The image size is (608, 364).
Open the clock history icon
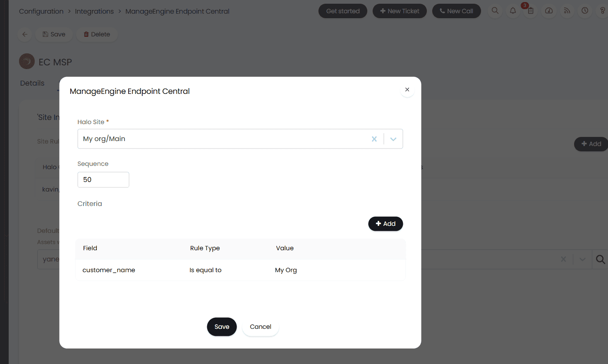click(x=585, y=11)
